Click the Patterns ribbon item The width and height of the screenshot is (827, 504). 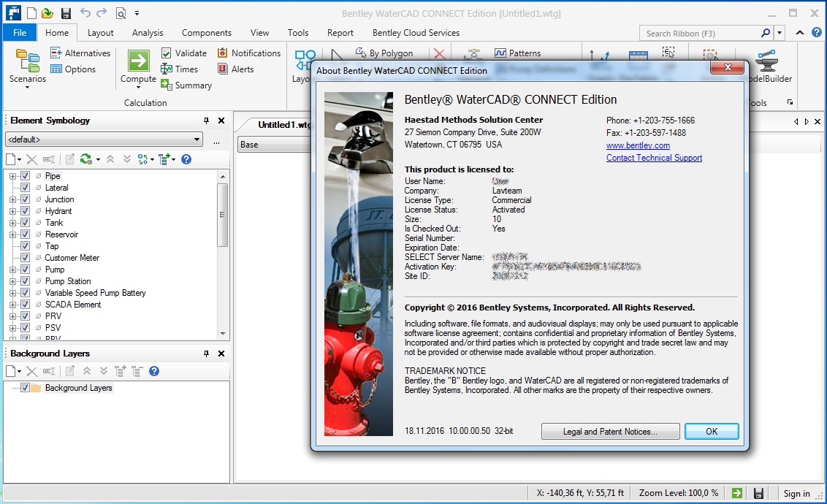pyautogui.click(x=517, y=53)
